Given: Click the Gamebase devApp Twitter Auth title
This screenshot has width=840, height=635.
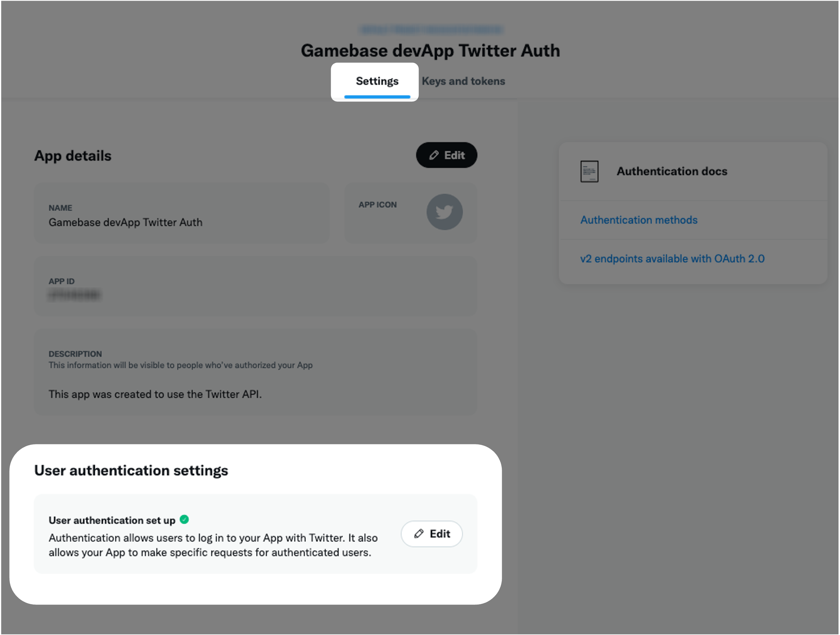Looking at the screenshot, I should [430, 50].
